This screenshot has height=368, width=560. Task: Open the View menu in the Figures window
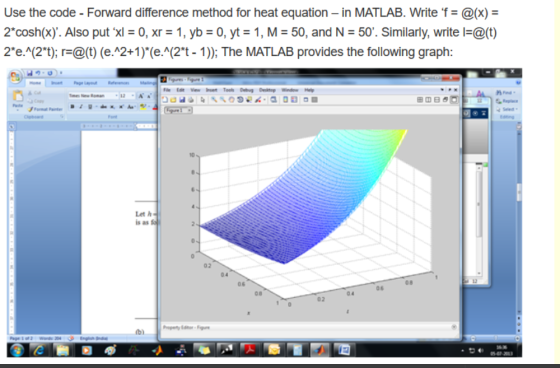[195, 90]
